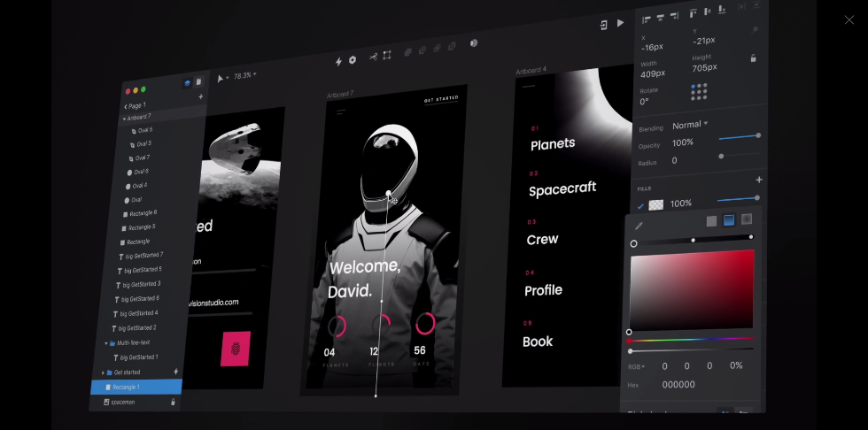Toggle the lock on spacemen layer
This screenshot has width=868, height=430.
point(173,402)
